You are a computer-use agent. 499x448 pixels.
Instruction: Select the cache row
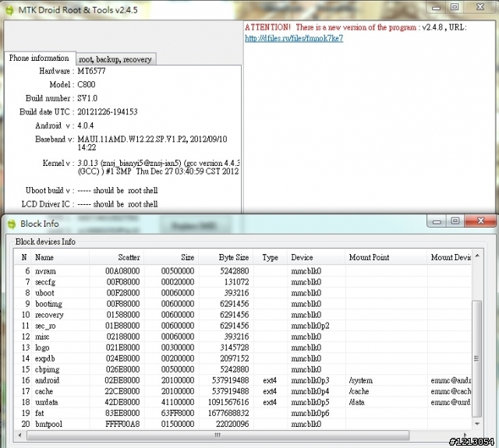tap(242, 391)
